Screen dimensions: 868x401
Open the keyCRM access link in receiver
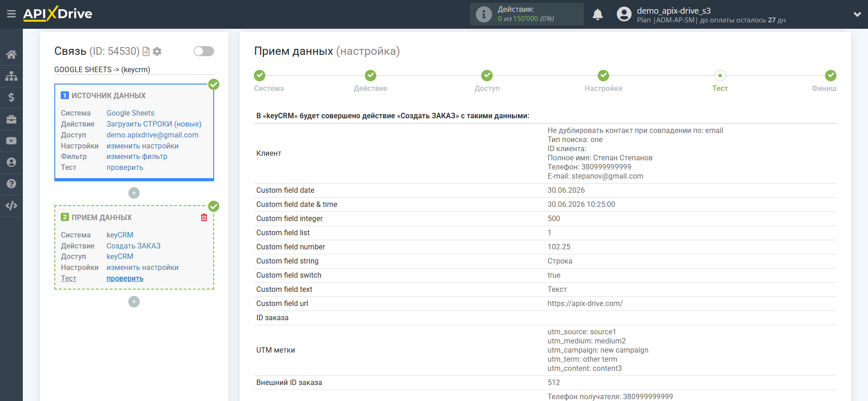click(x=120, y=256)
